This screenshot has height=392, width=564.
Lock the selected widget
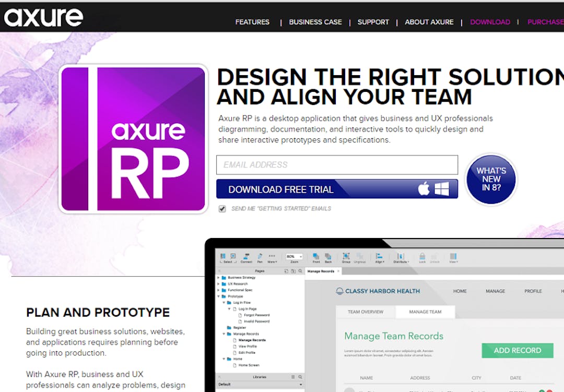click(x=422, y=257)
